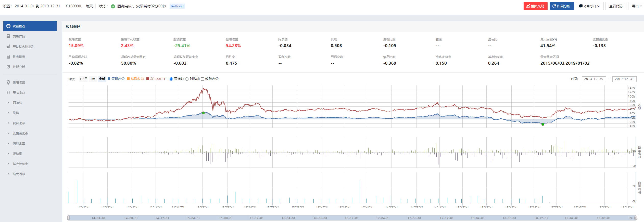Click the 基准波动率 value 0.264

(x=494, y=63)
